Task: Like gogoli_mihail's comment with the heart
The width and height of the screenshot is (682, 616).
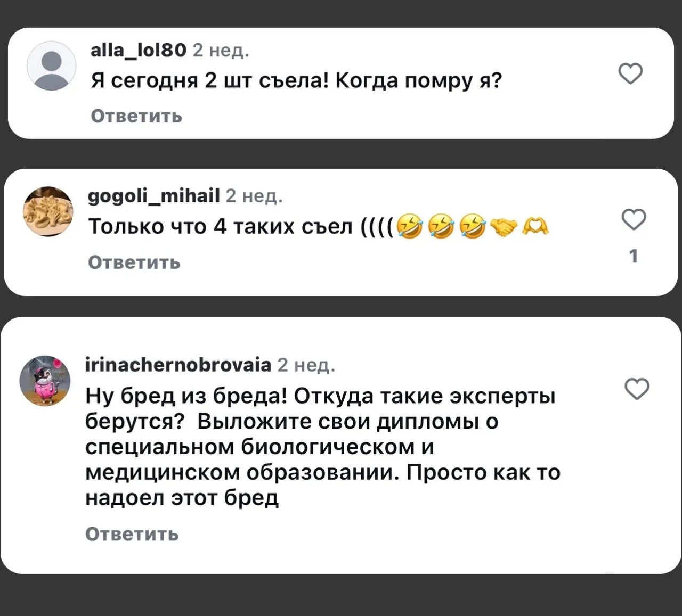Action: 634,219
